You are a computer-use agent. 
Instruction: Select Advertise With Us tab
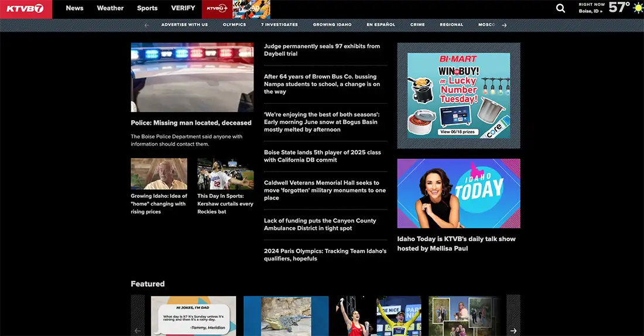[x=184, y=25]
